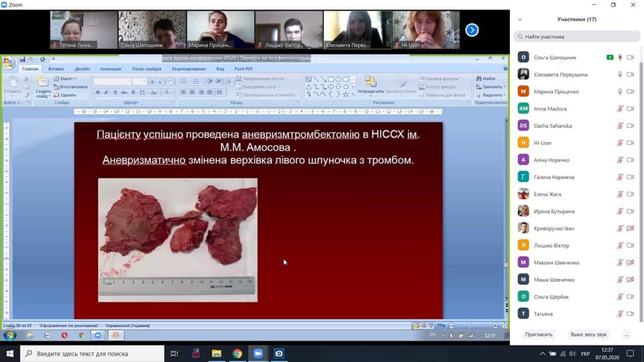The height and width of the screenshot is (362, 644).
Task: Click Ольга Шапошник's microphone icon
Action: 621,58
